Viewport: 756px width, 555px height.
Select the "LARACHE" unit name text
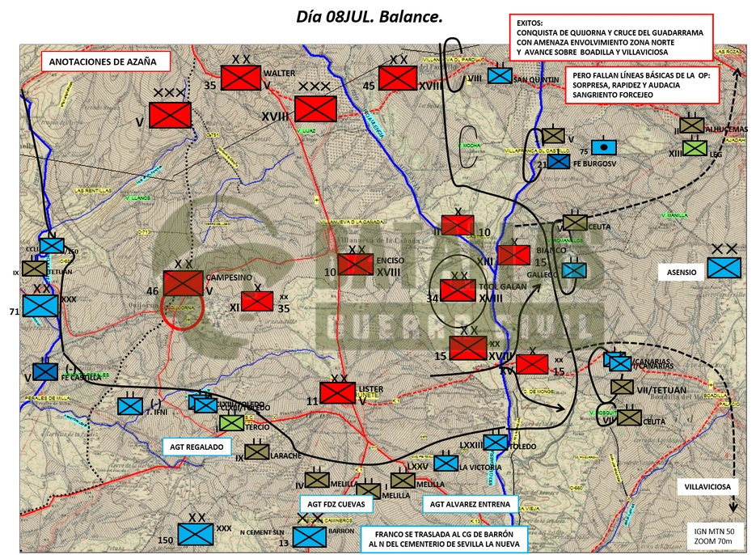(x=286, y=455)
